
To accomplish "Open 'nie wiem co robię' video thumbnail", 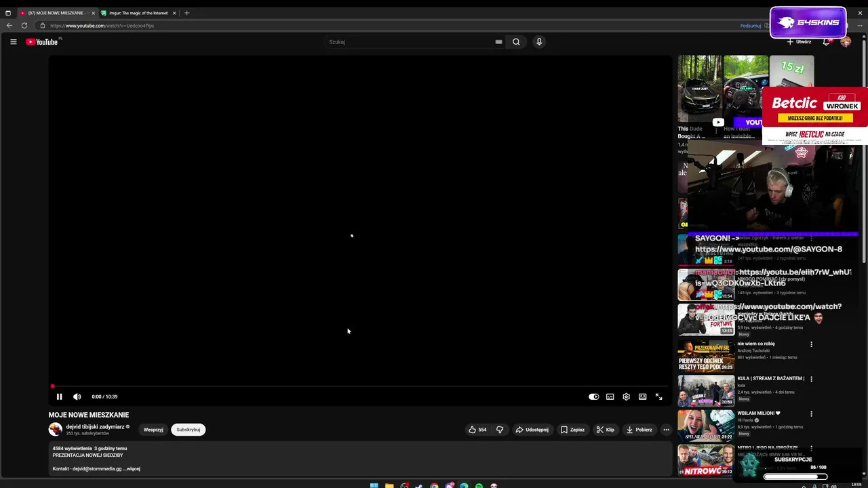I will pyautogui.click(x=706, y=356).
